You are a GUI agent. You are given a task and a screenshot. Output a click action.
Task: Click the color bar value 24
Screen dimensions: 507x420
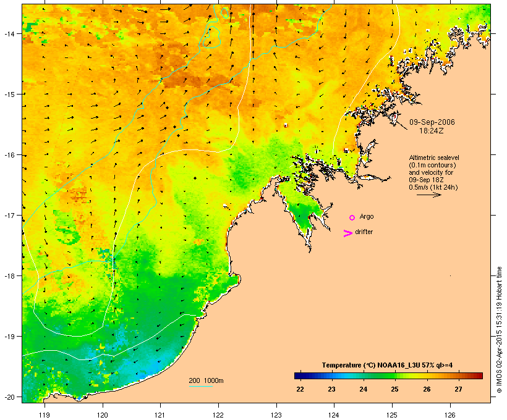(x=364, y=389)
